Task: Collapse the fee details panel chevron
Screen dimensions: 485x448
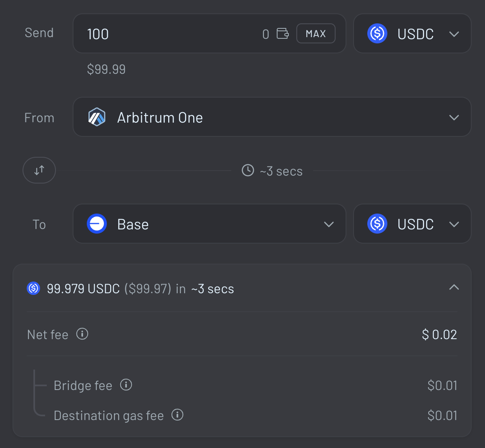Action: point(454,287)
